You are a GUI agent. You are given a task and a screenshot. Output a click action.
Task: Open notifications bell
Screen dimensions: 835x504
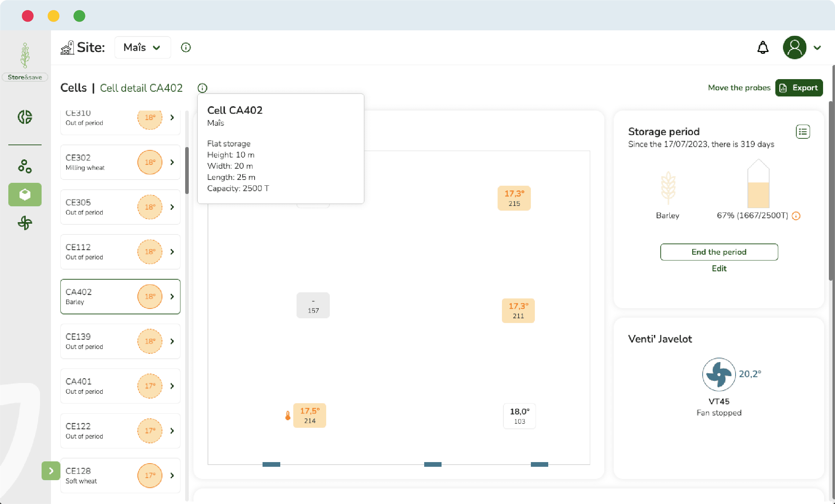pyautogui.click(x=763, y=47)
